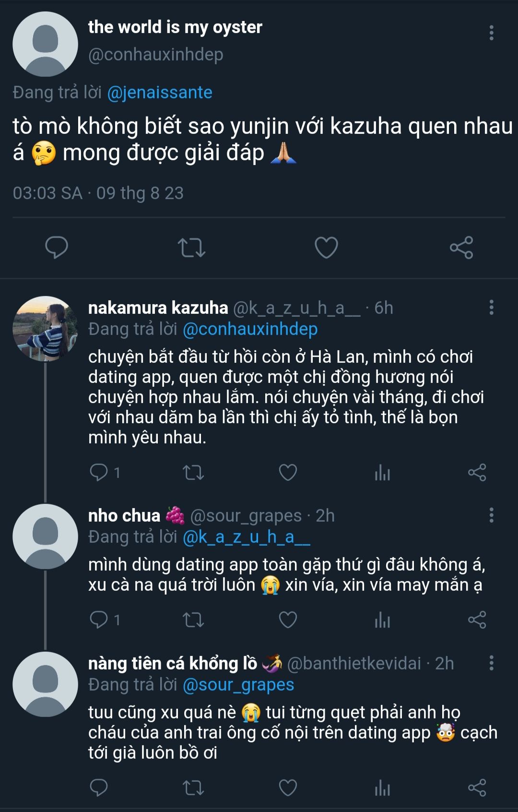Like nho chua's reply about dating apps

pos(288,620)
